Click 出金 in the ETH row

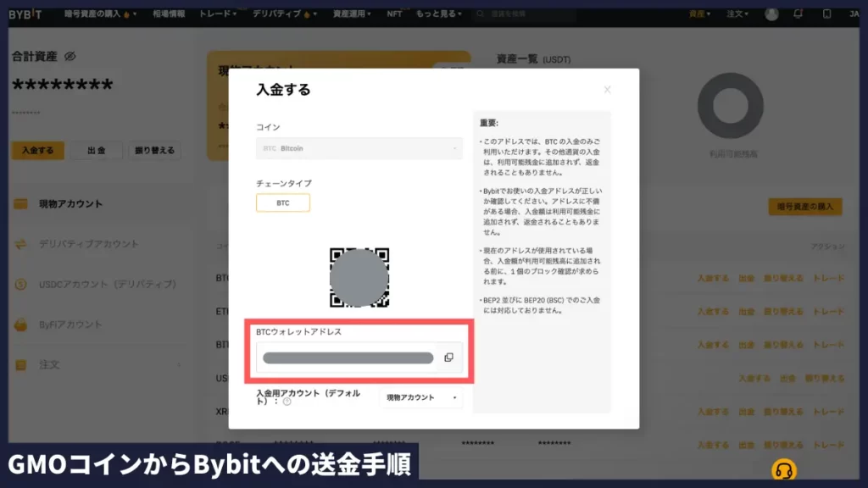pyautogui.click(x=746, y=312)
